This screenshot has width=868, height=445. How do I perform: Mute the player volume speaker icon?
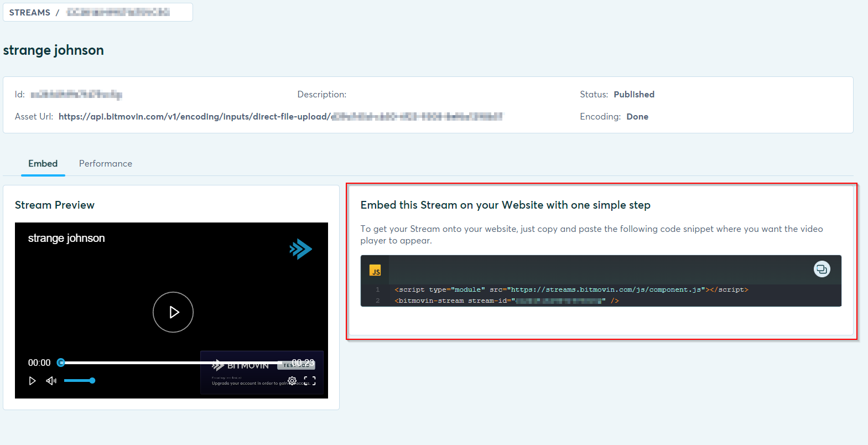[x=51, y=381]
